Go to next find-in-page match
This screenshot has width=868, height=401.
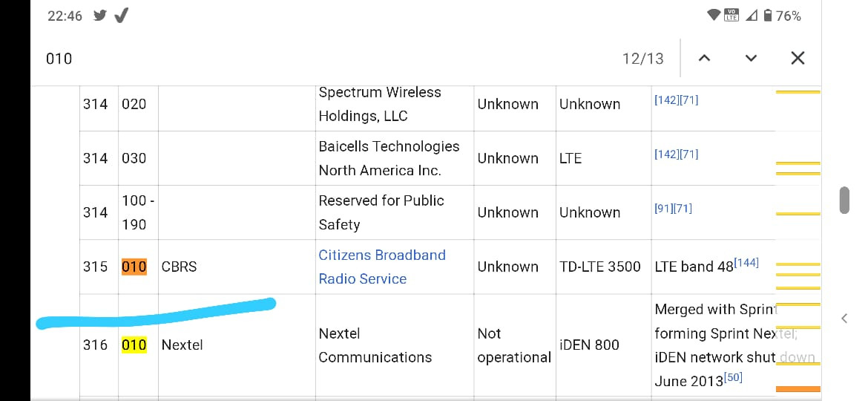click(x=751, y=58)
